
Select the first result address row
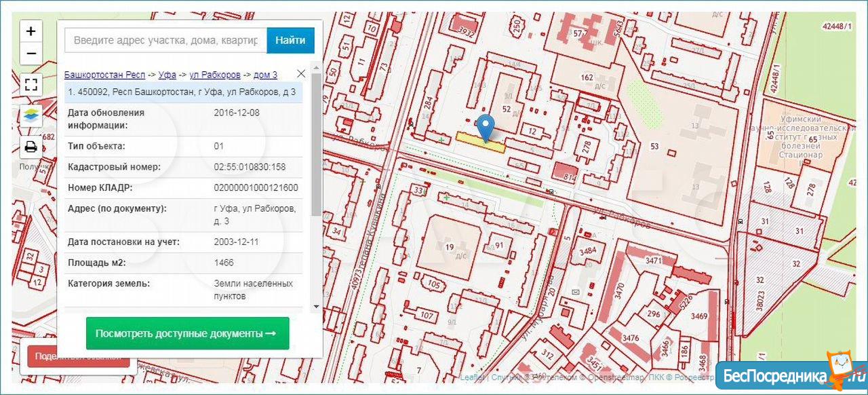tap(183, 92)
